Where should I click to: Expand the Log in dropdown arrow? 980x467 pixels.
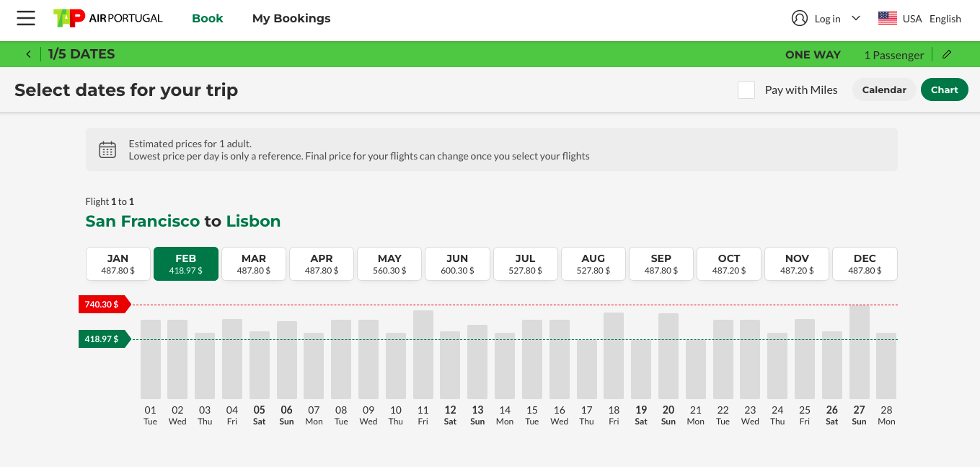856,19
